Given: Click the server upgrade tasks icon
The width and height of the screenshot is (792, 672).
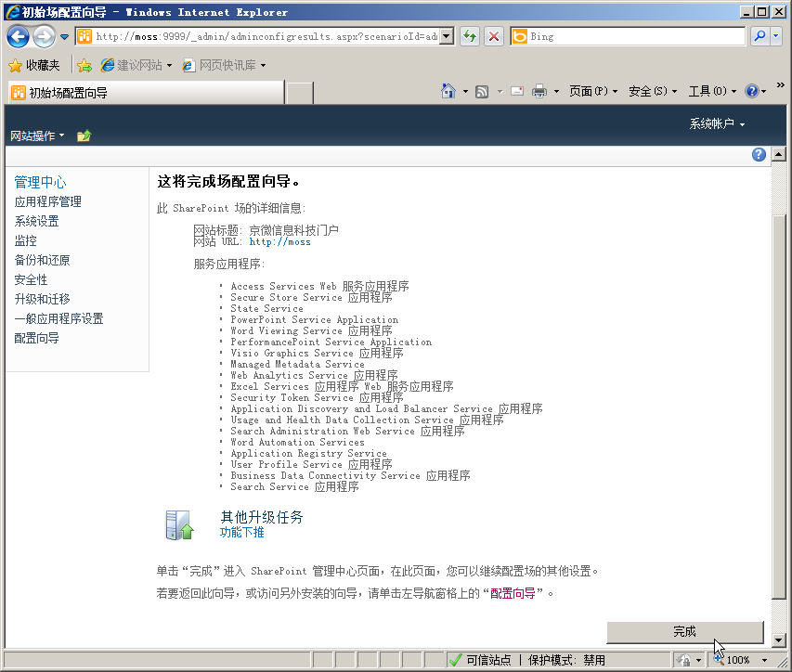Looking at the screenshot, I should [179, 525].
